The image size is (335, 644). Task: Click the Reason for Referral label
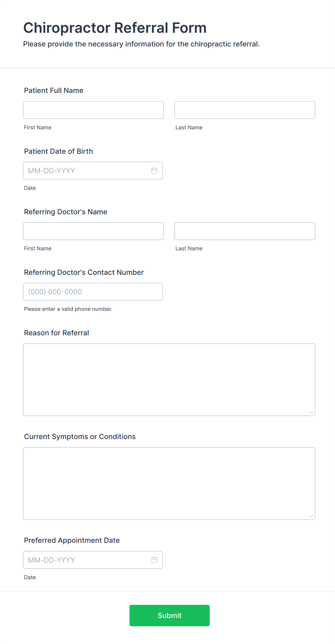click(x=57, y=333)
